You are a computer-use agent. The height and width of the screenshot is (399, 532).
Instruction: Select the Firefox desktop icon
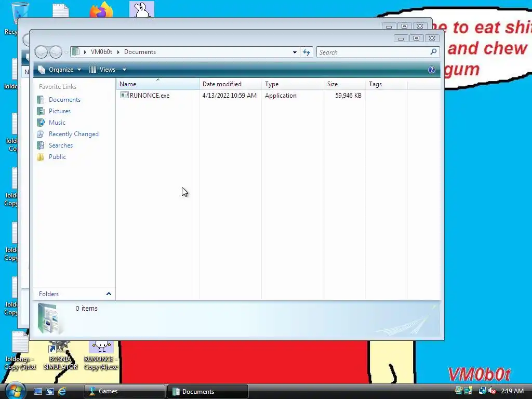click(101, 9)
